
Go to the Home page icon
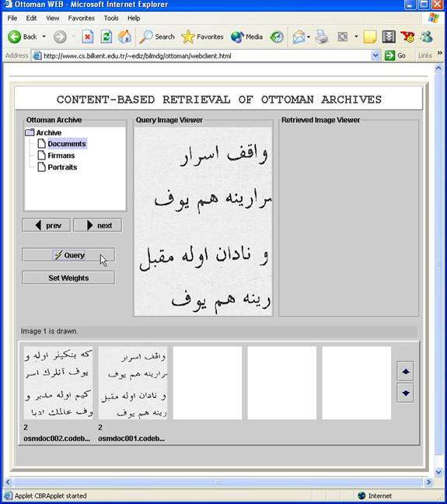tap(125, 37)
